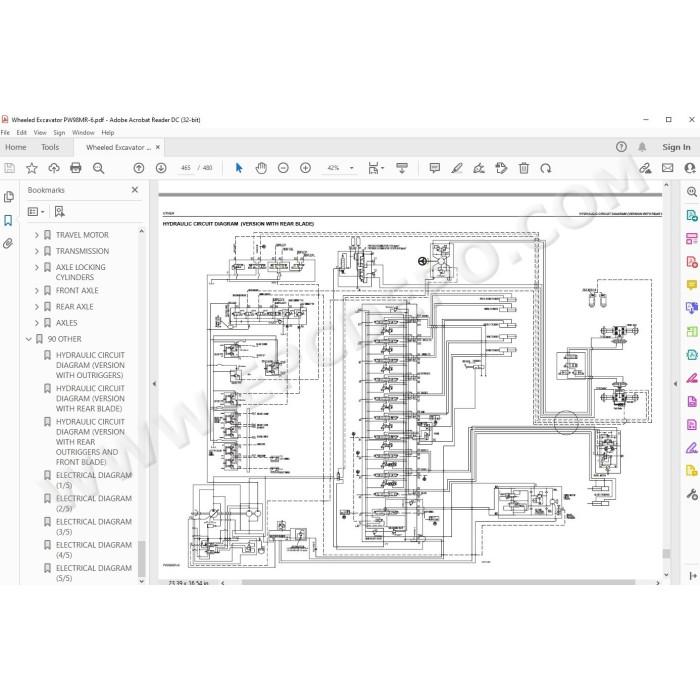Collapse 90 OTHER bookmark section
Viewport: 700px width, 700px height.
(x=29, y=339)
